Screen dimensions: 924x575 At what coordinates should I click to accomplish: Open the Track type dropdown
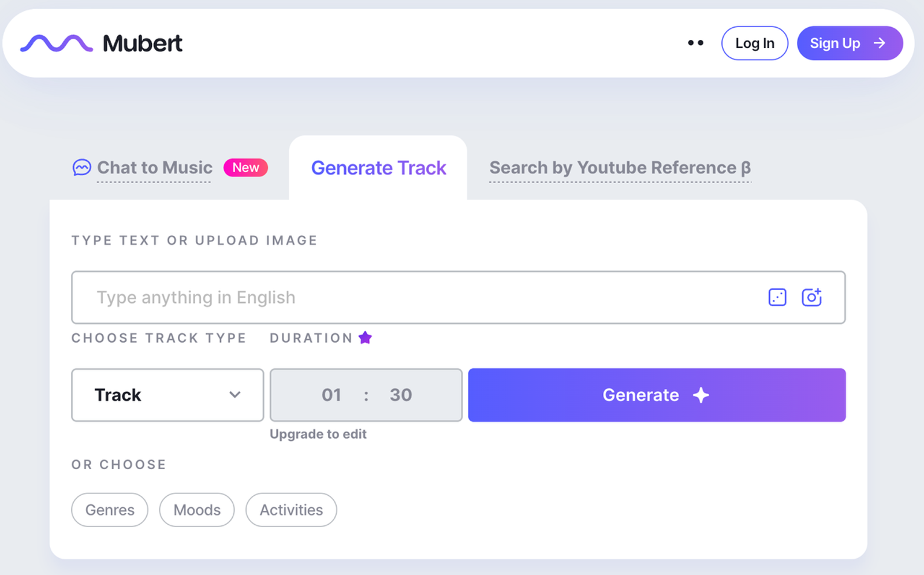(167, 395)
